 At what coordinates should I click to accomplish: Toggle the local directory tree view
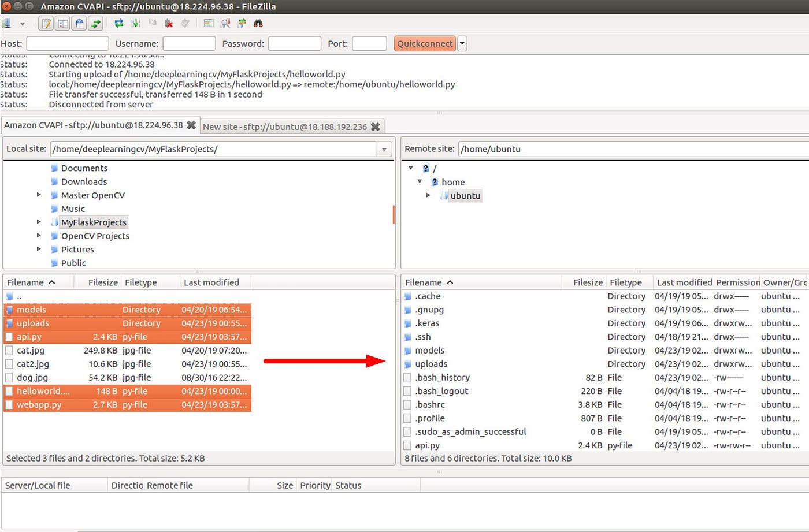pyautogui.click(x=61, y=23)
